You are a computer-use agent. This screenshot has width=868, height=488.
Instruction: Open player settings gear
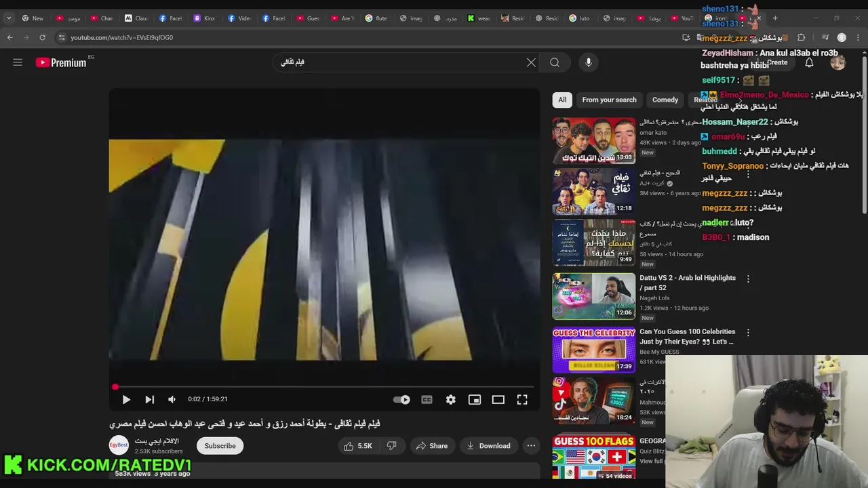[450, 400]
